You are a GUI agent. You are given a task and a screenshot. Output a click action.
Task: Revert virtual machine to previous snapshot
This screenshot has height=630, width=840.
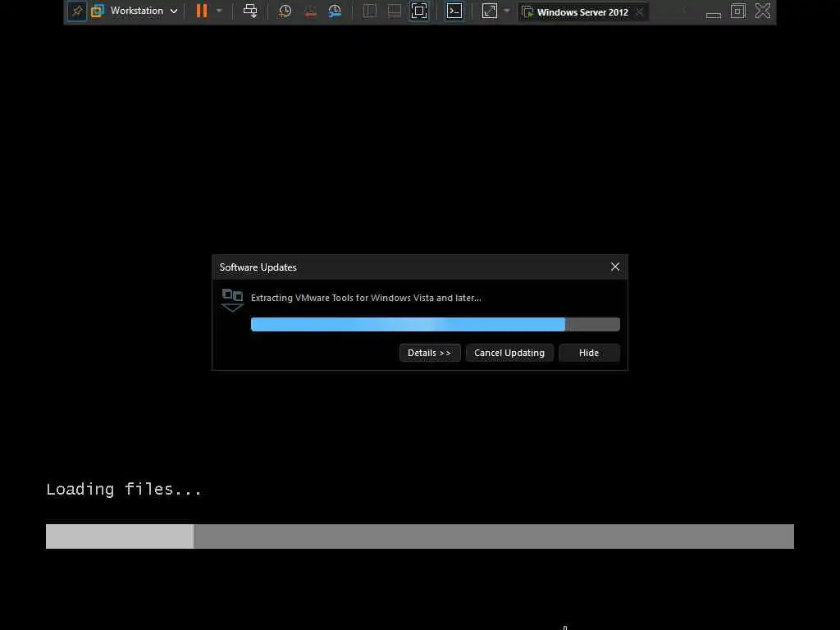(310, 11)
